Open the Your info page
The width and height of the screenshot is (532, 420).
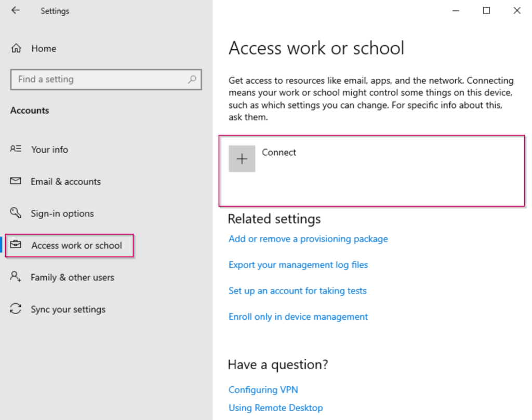(x=49, y=150)
